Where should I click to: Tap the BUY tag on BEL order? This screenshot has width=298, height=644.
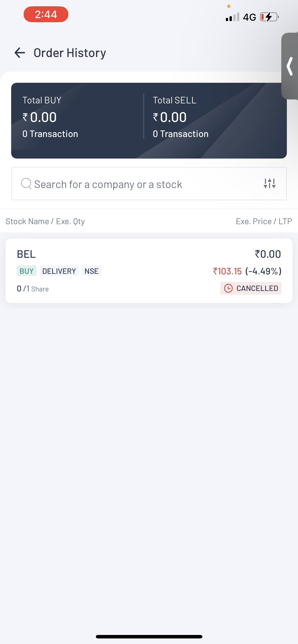click(x=26, y=271)
